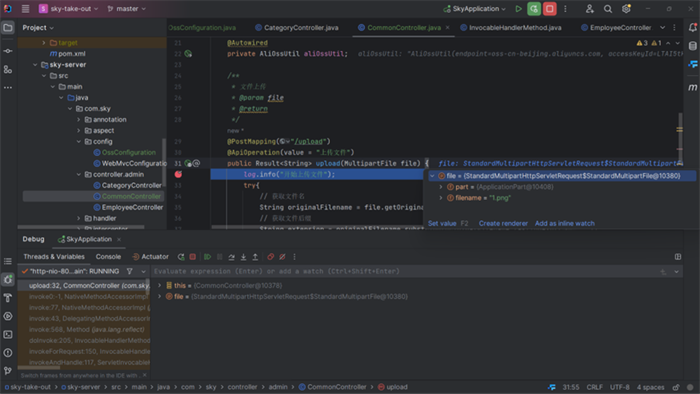Expand 'part' field in value popup

[x=441, y=187]
